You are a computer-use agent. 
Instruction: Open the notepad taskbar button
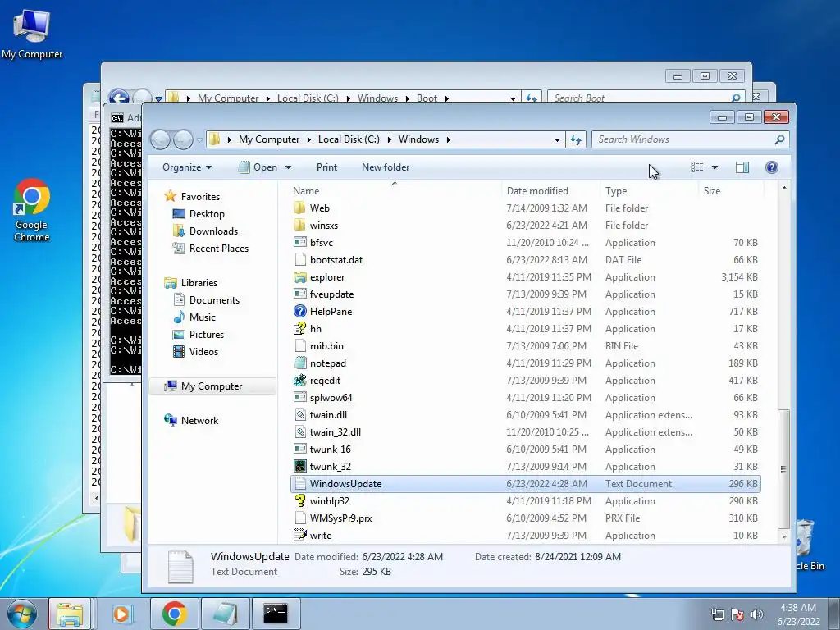pos(225,614)
